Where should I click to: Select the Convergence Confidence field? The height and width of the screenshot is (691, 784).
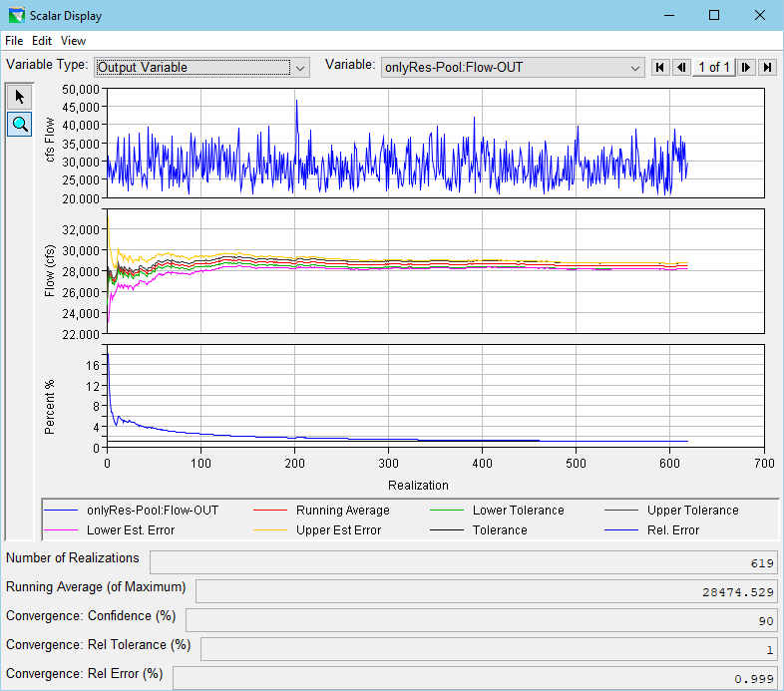(481, 620)
